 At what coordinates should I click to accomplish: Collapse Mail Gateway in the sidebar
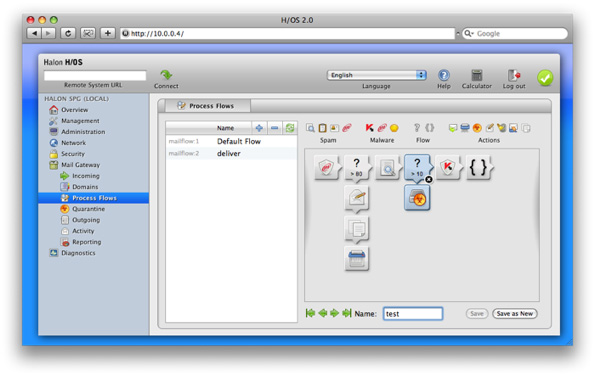coord(80,165)
